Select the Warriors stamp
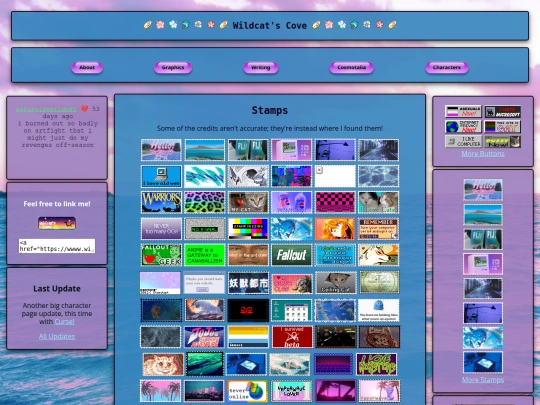 point(161,202)
